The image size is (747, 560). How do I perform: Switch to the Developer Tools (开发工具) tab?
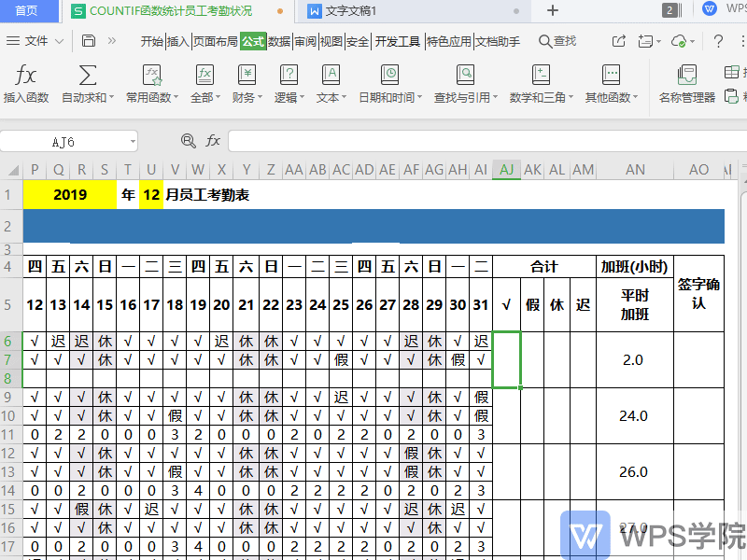[x=398, y=41]
